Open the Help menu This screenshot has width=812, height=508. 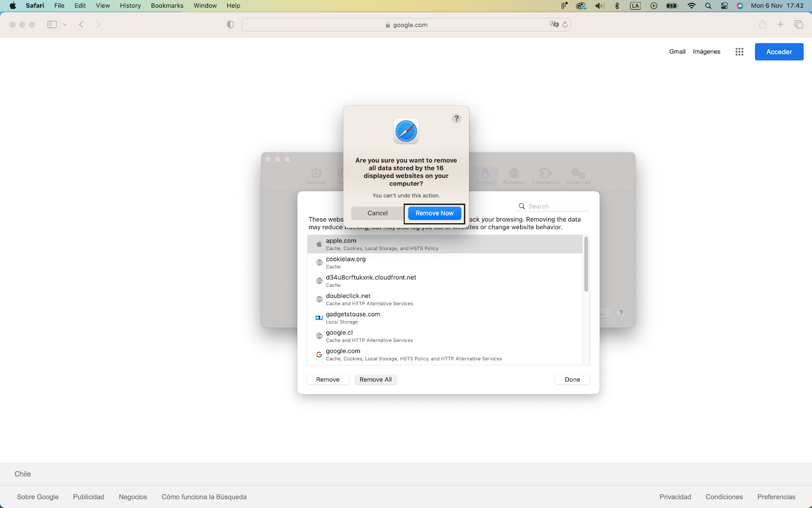[x=233, y=6]
